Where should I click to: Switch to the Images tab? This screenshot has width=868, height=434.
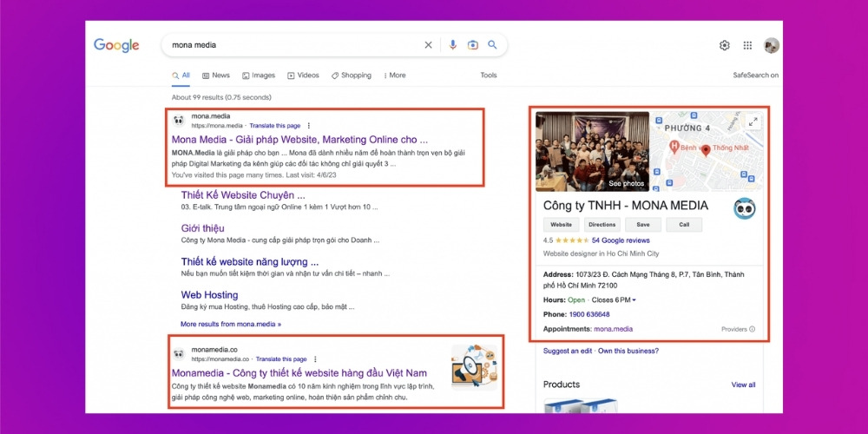[259, 76]
